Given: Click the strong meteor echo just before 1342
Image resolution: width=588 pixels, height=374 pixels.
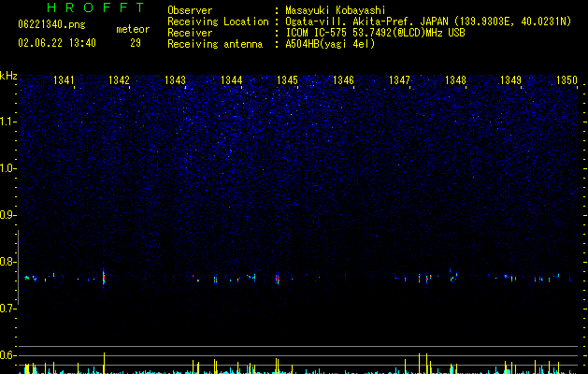Looking at the screenshot, I should pyautogui.click(x=104, y=278).
